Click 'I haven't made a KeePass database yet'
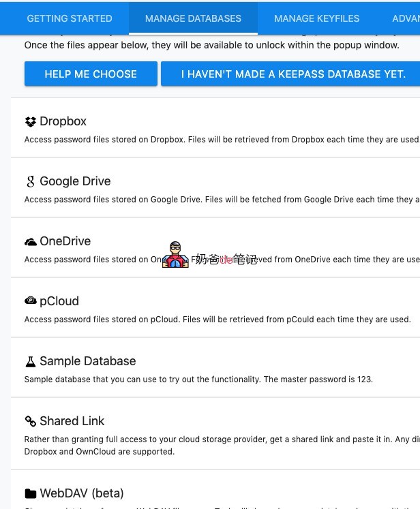 [x=292, y=74]
